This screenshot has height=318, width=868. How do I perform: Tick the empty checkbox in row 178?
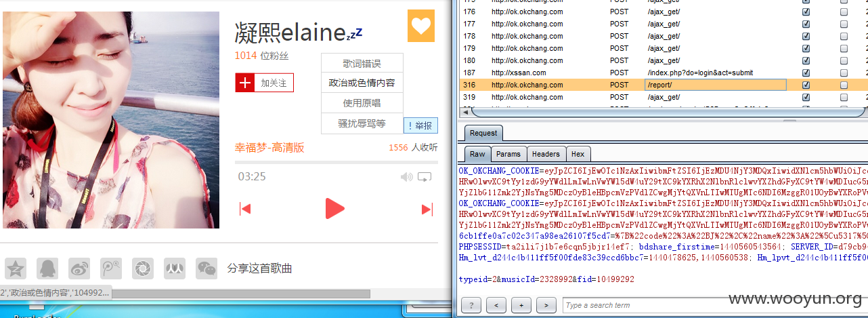tap(844, 37)
